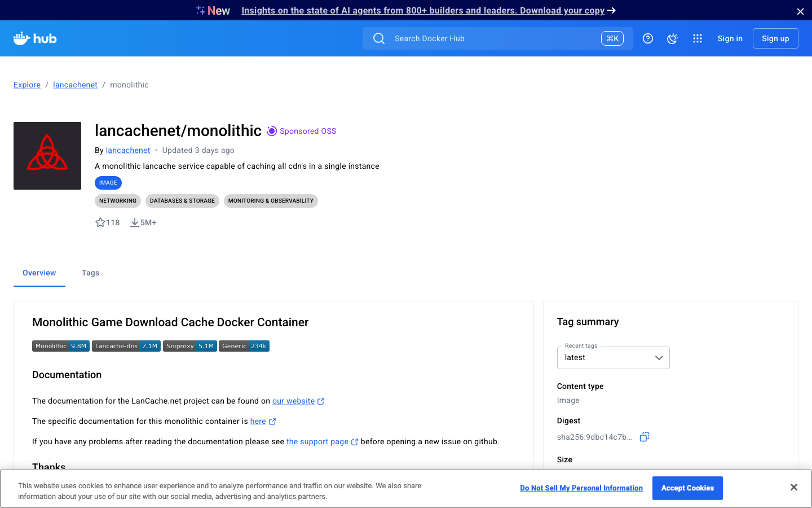The image size is (812, 508).
Task: Click the downloads 5M+ icon
Action: coord(135,222)
